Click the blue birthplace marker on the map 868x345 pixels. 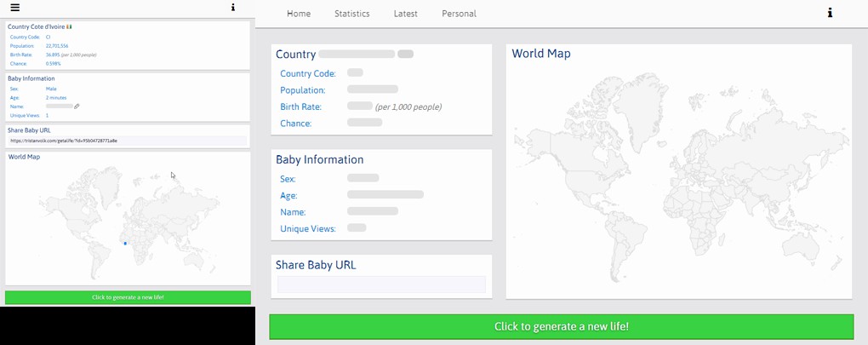click(125, 244)
